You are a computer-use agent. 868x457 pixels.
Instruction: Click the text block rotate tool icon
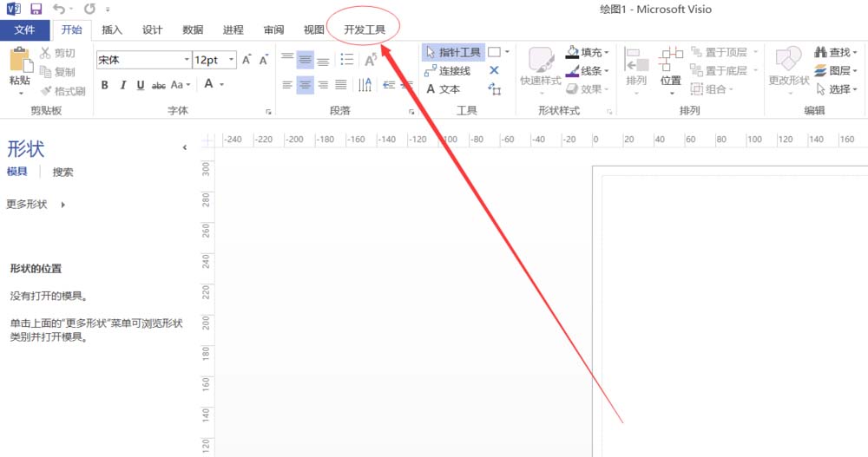coord(495,89)
